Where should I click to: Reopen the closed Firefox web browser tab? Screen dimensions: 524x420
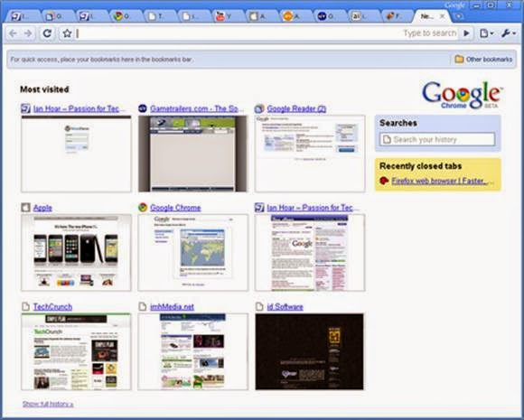click(442, 181)
